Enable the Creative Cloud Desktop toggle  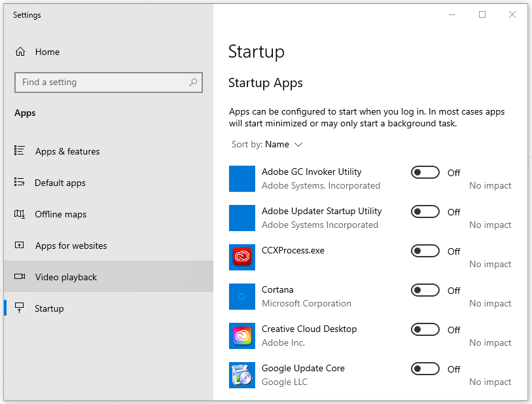pos(425,329)
